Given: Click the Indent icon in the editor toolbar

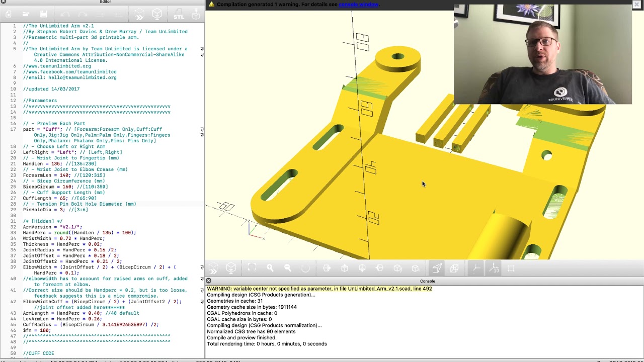Looking at the screenshot, I should [x=119, y=15].
